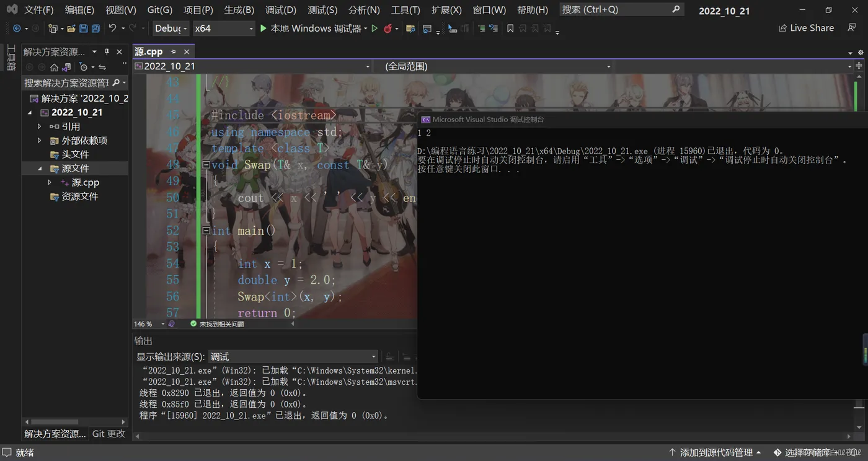Click the 工具箱 side tab

point(11,58)
